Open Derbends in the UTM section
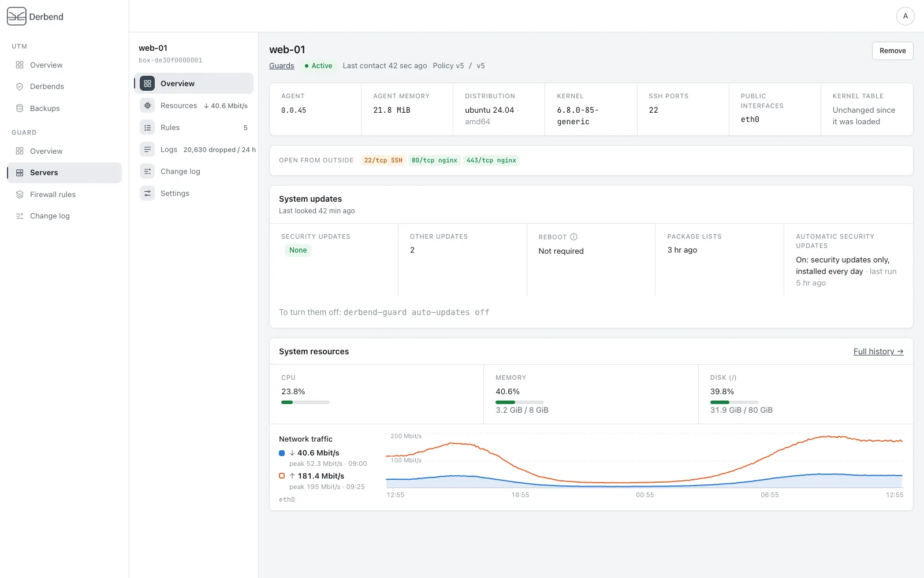Image resolution: width=924 pixels, height=578 pixels. (x=65, y=87)
